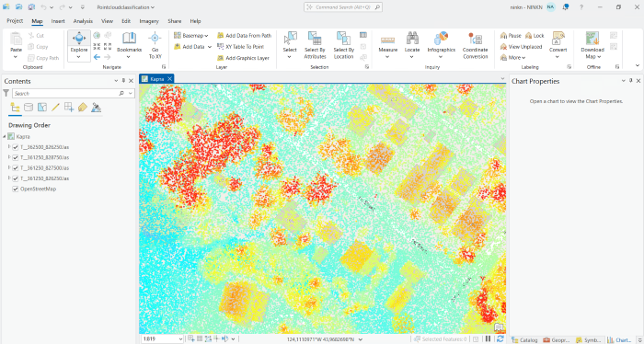Image resolution: width=644 pixels, height=344 pixels.
Task: Click Add Graphics Layer
Action: 243,58
